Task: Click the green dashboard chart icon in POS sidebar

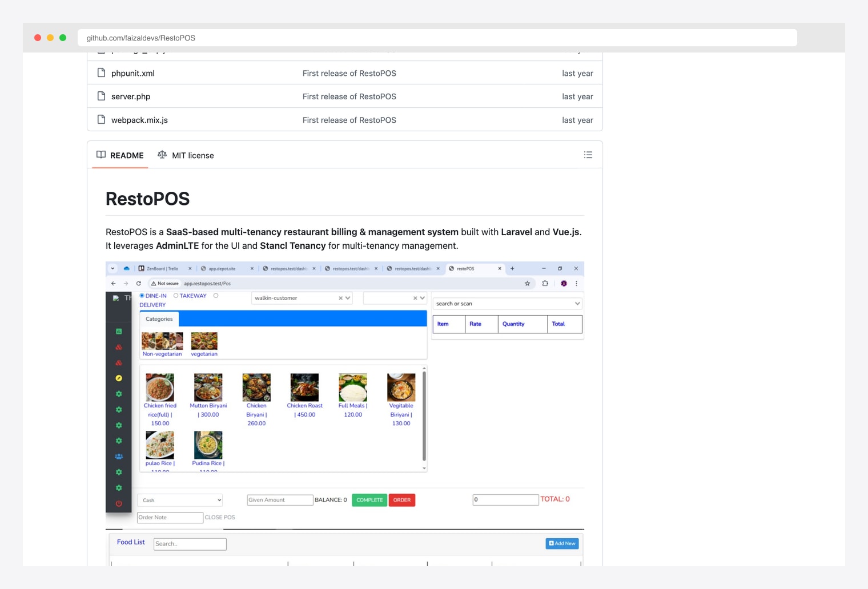Action: point(119,332)
